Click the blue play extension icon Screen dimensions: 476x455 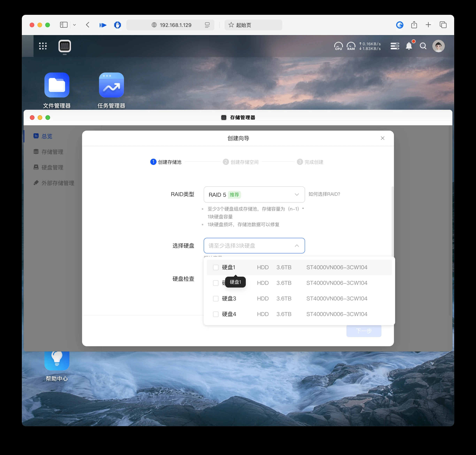pyautogui.click(x=103, y=25)
